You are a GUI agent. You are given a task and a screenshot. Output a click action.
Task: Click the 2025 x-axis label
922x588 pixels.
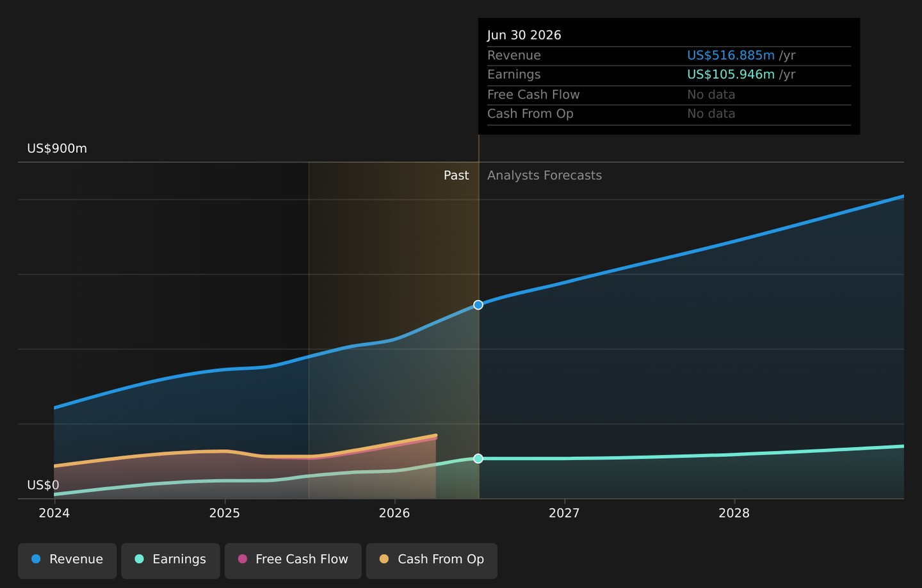(x=225, y=513)
